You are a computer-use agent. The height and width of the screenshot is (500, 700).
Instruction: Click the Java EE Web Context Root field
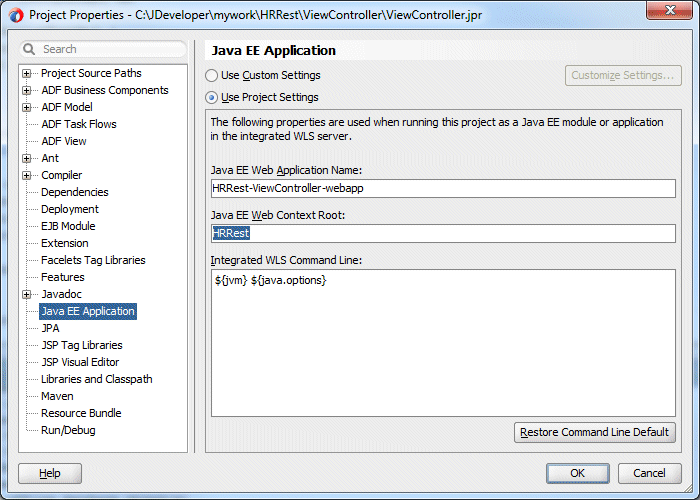(443, 233)
